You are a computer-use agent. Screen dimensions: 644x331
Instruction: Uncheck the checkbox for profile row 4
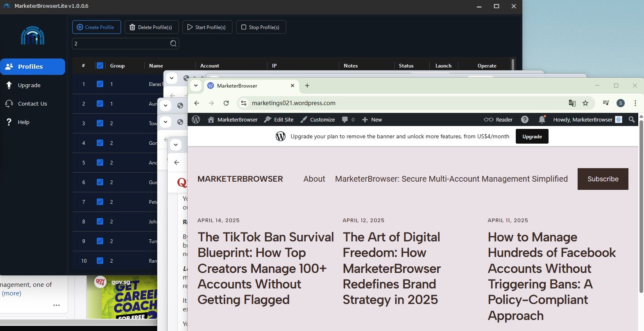click(x=100, y=143)
